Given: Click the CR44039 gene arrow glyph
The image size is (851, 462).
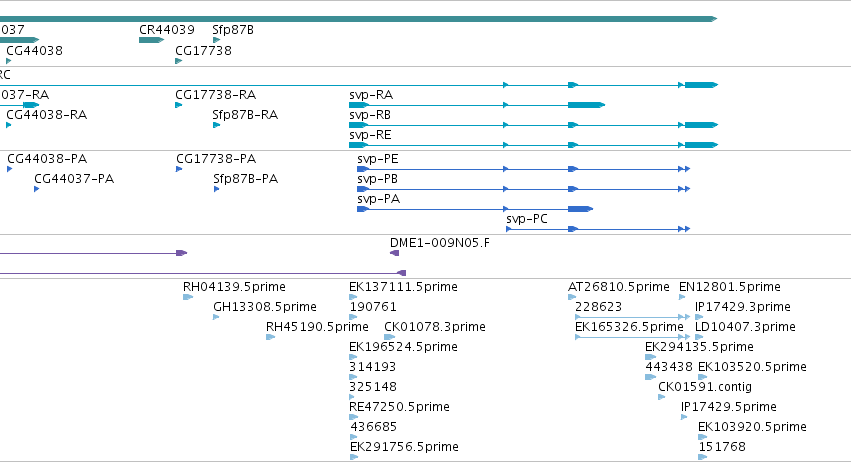Looking at the screenshot, I should (x=151, y=40).
